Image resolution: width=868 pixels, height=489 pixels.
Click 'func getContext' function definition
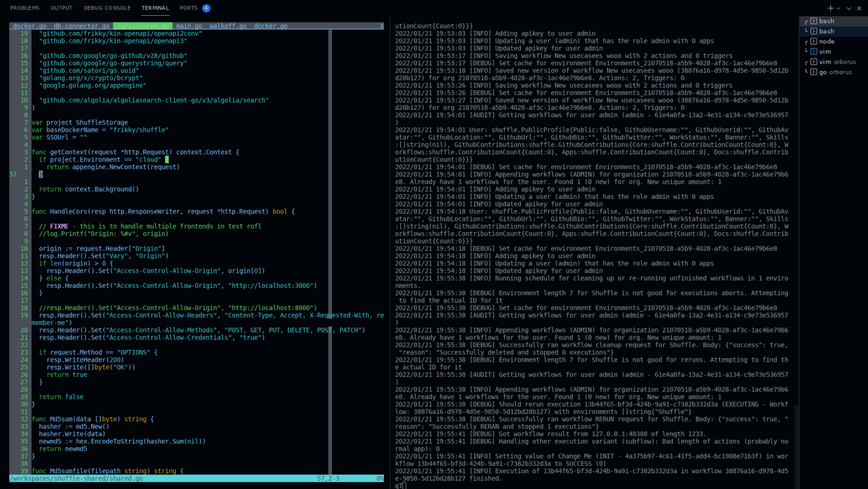(135, 152)
